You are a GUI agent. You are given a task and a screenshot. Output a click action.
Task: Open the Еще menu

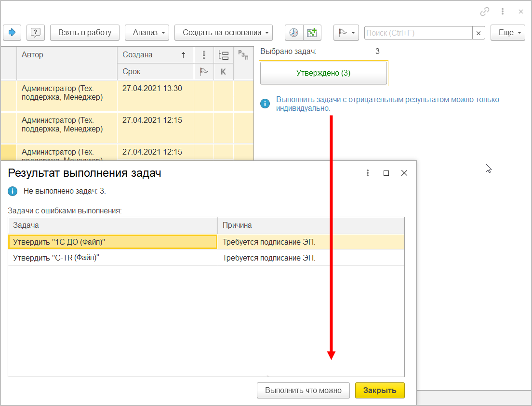(x=507, y=33)
